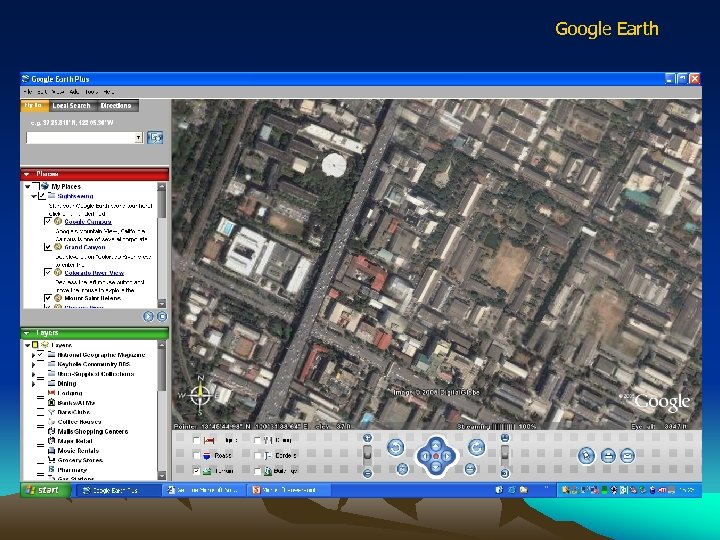This screenshot has width=720, height=540.
Task: Uncheck the Google Campus placemark checkbox
Action: point(48,221)
